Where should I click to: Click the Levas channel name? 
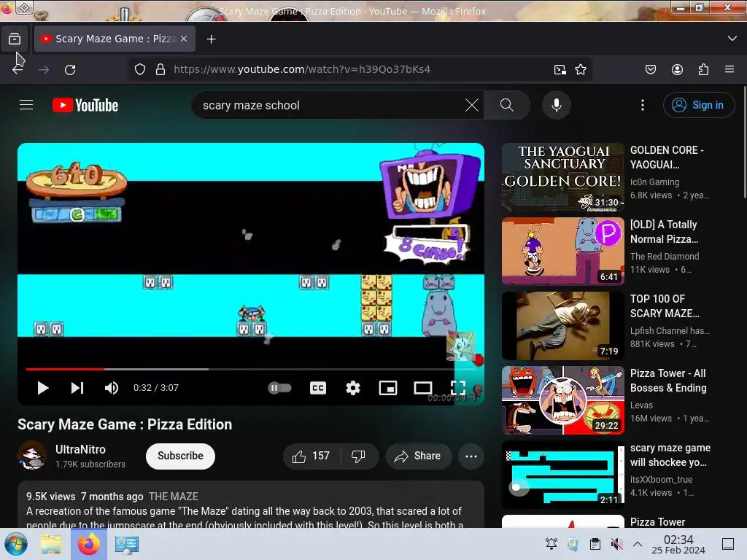pos(641,405)
